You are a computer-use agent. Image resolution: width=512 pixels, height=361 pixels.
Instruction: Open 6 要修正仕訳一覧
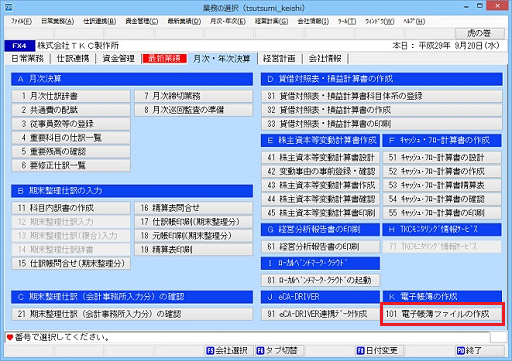[x=71, y=165]
